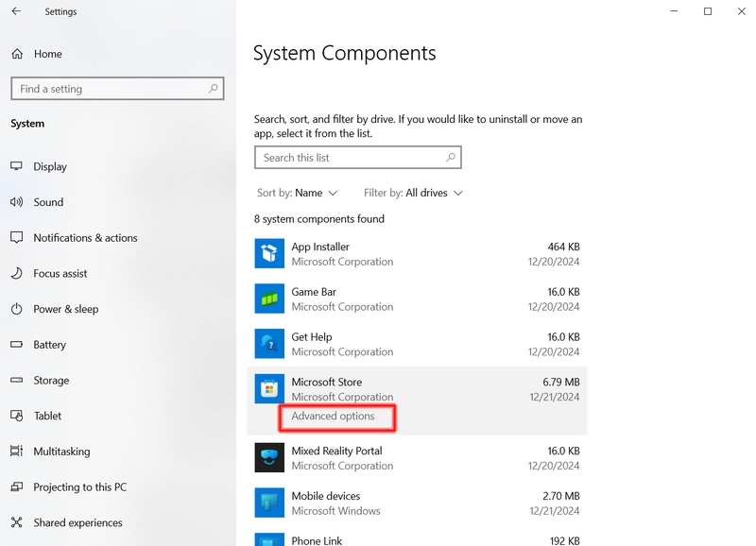This screenshot has width=756, height=546.
Task: Open the Filter by All drives dropdown
Action: 413,193
